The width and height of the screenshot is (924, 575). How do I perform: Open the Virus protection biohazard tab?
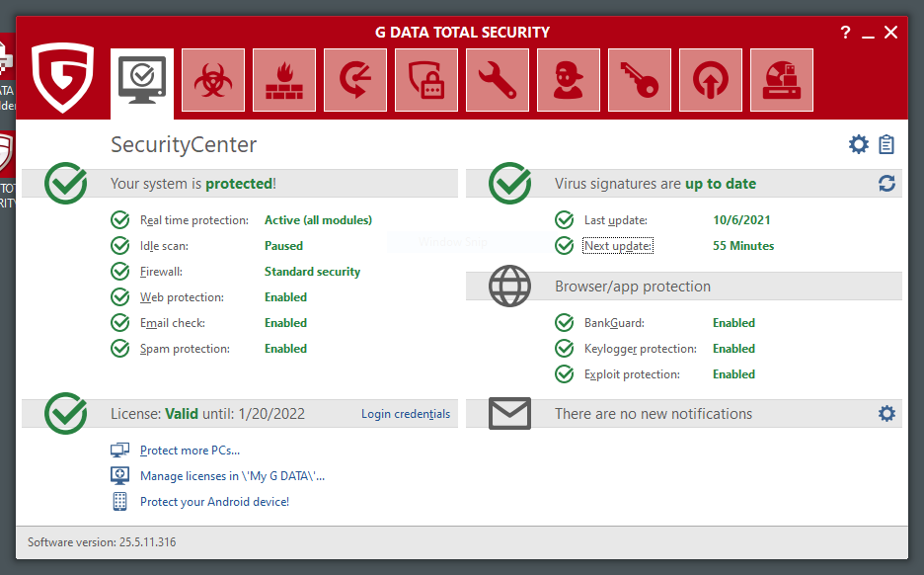[x=213, y=80]
